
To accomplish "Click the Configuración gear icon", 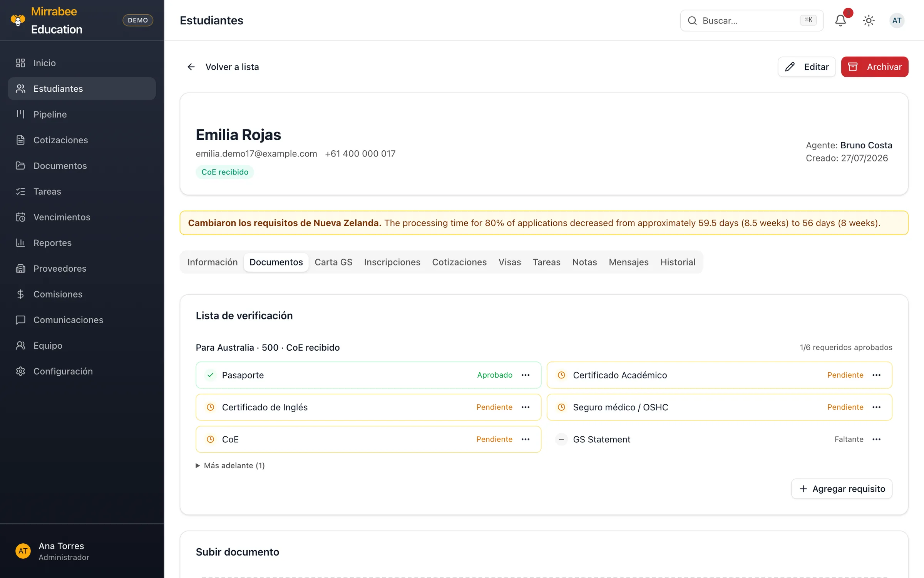I will (20, 371).
